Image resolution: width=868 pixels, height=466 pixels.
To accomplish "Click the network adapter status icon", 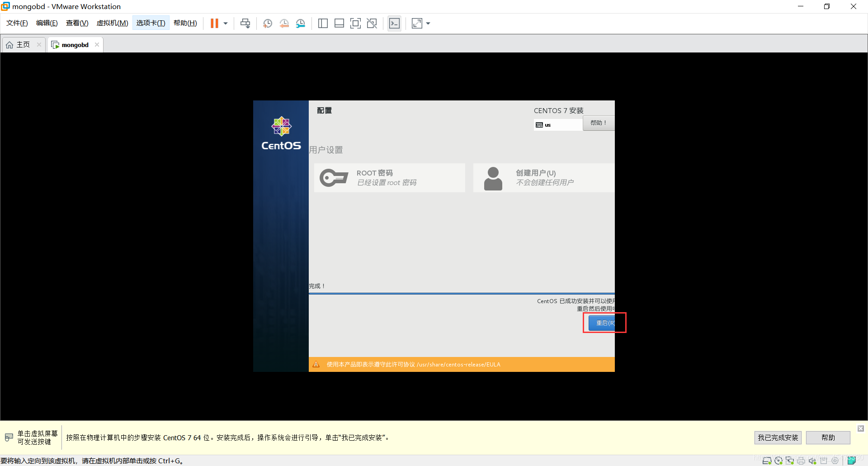I will point(790,461).
